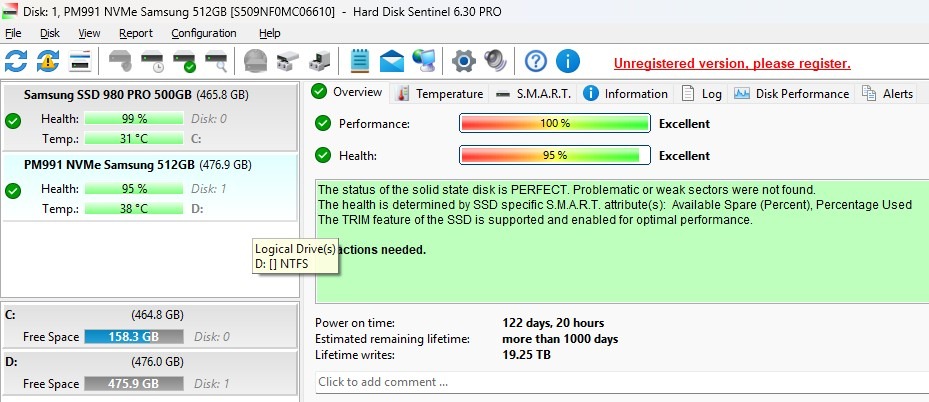Open the blue notepad report icon

point(360,61)
